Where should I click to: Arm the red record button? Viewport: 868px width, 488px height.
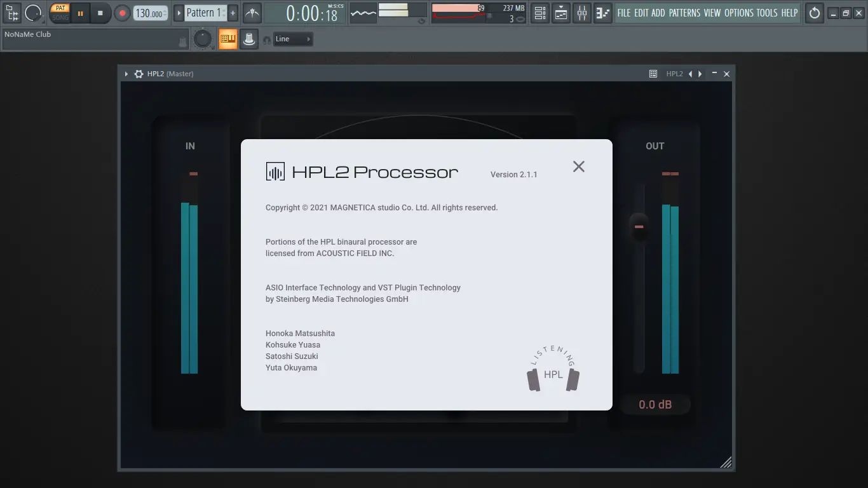[122, 13]
